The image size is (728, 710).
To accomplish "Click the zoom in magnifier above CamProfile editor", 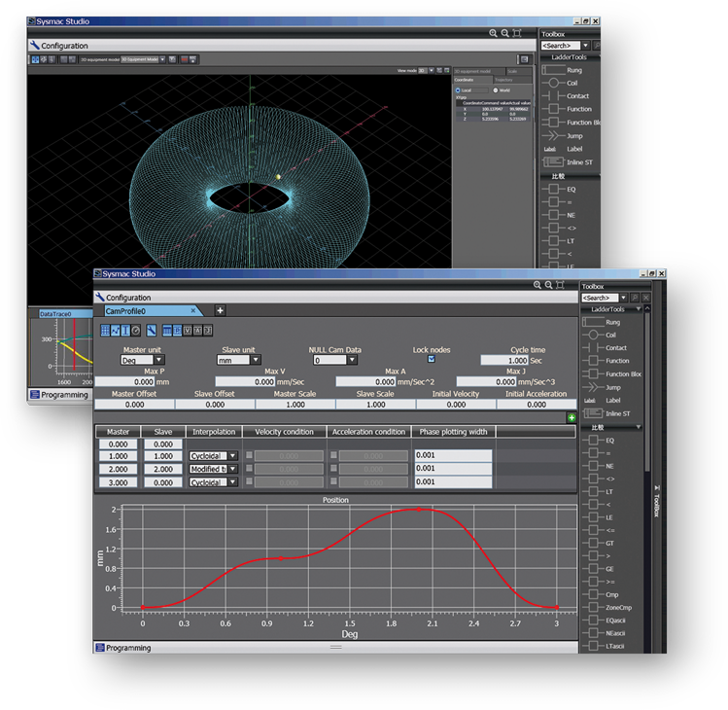I will point(537,285).
